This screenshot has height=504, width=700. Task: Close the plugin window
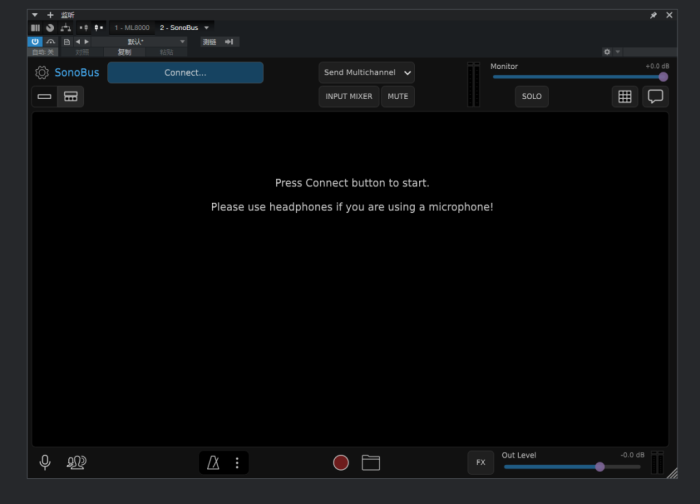pyautogui.click(x=669, y=15)
